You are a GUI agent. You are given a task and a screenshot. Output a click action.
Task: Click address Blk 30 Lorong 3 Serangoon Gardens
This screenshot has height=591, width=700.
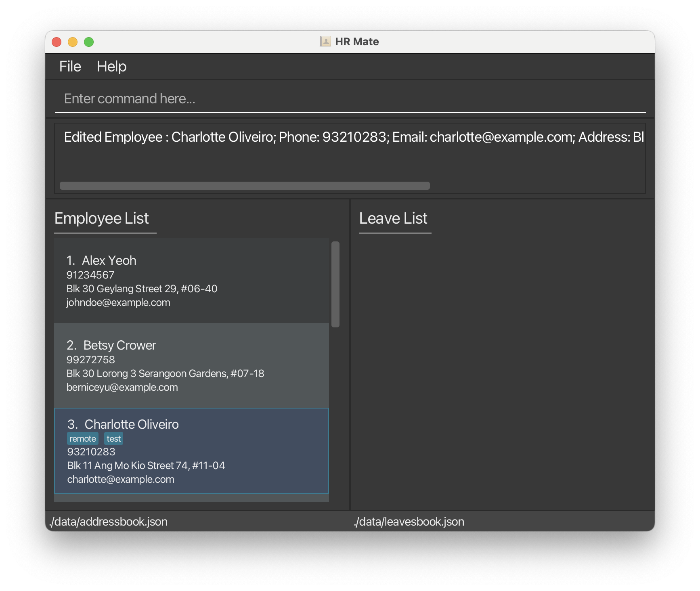pos(165,373)
